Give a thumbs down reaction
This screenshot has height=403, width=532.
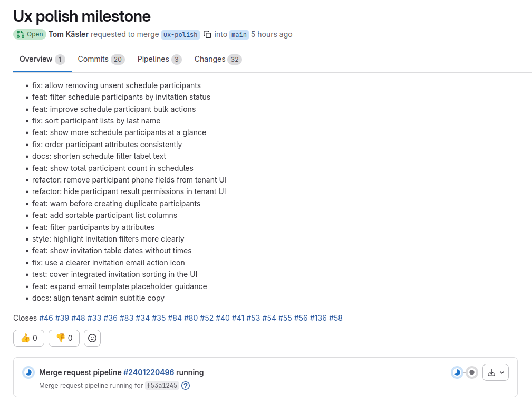click(x=64, y=338)
